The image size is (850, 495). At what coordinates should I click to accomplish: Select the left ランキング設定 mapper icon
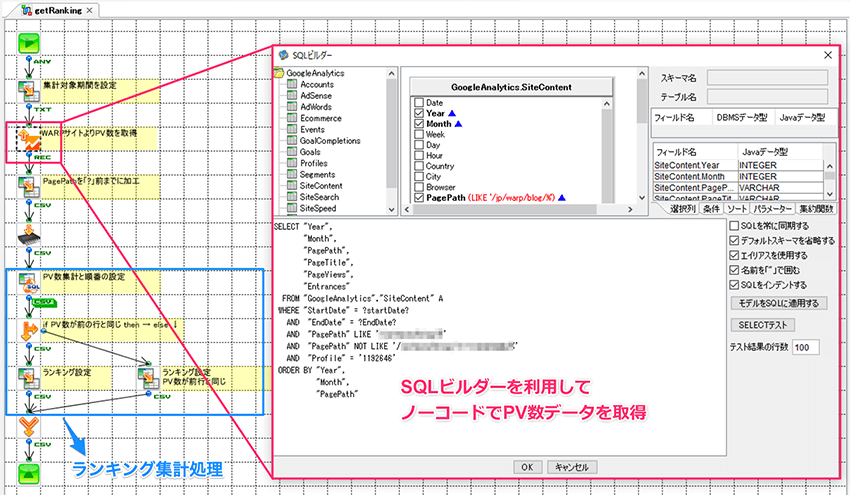point(28,378)
